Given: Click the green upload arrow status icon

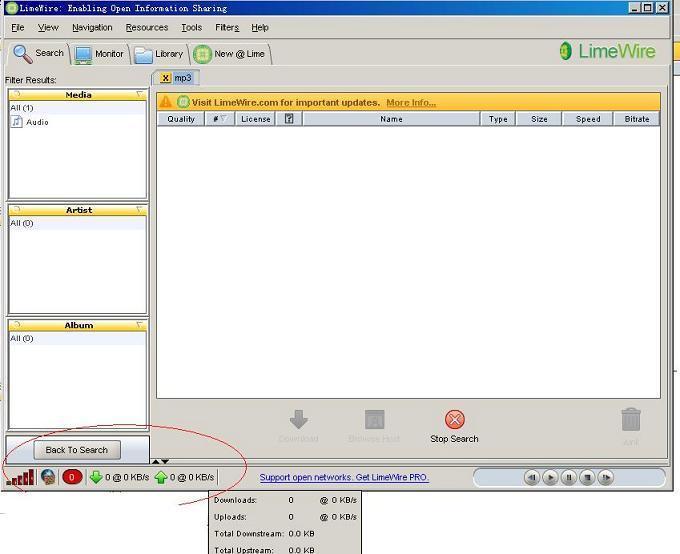Looking at the screenshot, I should coord(160,477).
